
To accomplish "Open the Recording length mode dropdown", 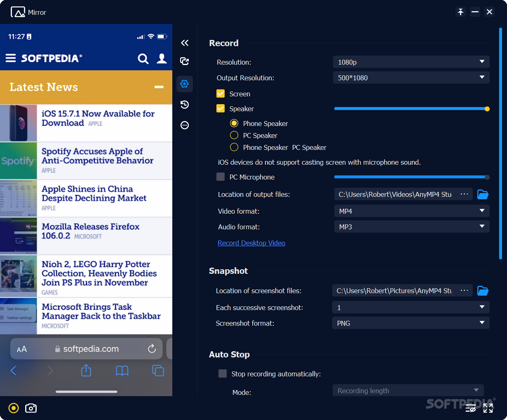I will click(x=408, y=390).
